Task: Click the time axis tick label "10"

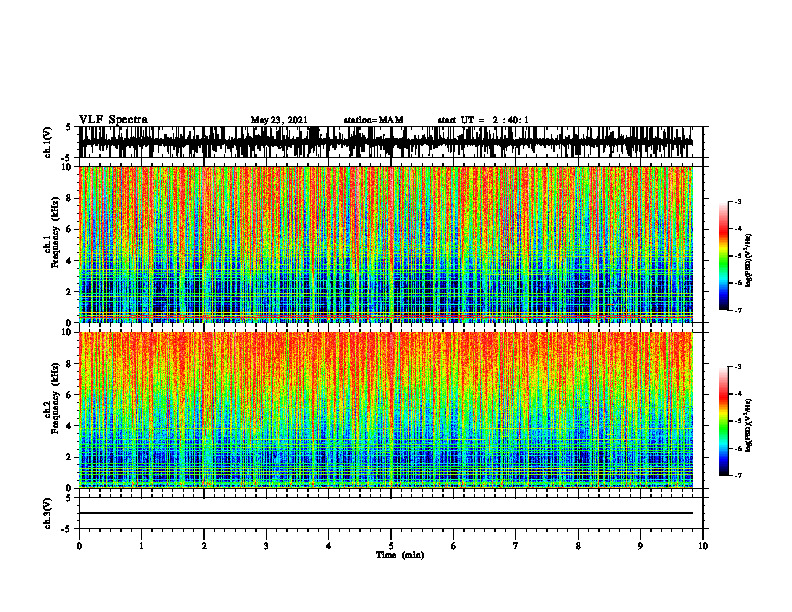Action: tap(703, 546)
